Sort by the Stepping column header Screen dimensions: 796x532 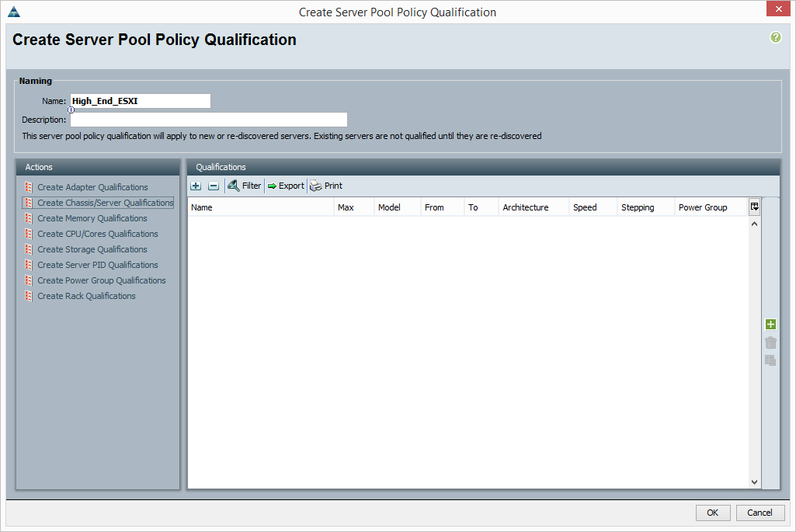pyautogui.click(x=646, y=207)
